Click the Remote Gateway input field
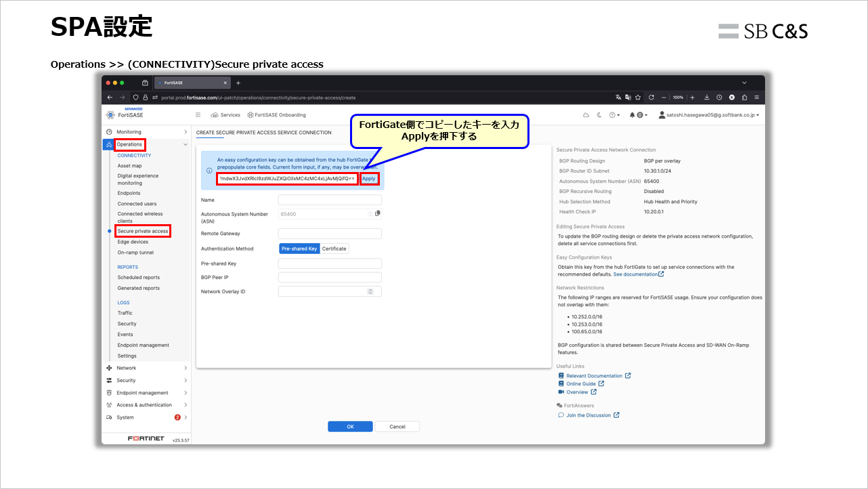The width and height of the screenshot is (868, 489). [330, 234]
